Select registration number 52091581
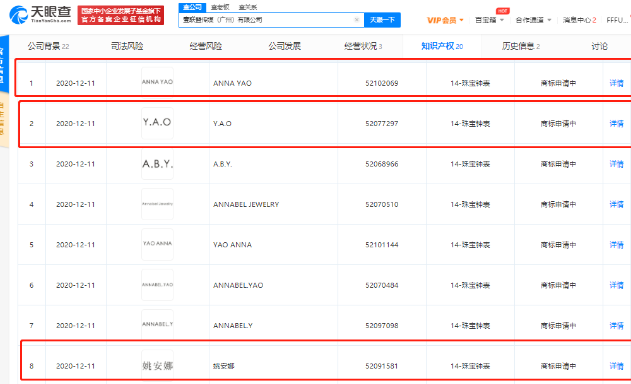This screenshot has width=631, height=384. click(x=381, y=366)
